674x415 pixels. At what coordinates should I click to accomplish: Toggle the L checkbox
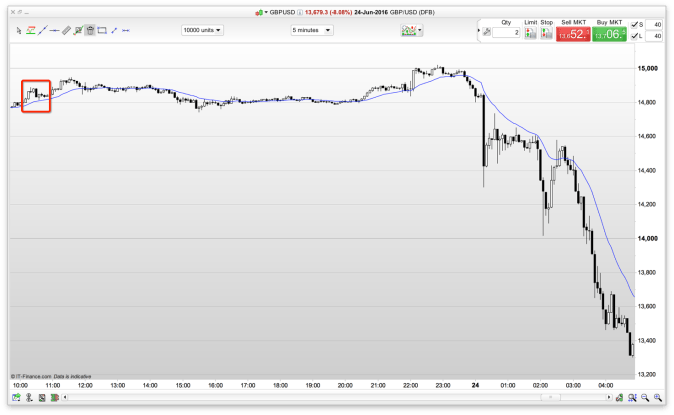coord(639,37)
